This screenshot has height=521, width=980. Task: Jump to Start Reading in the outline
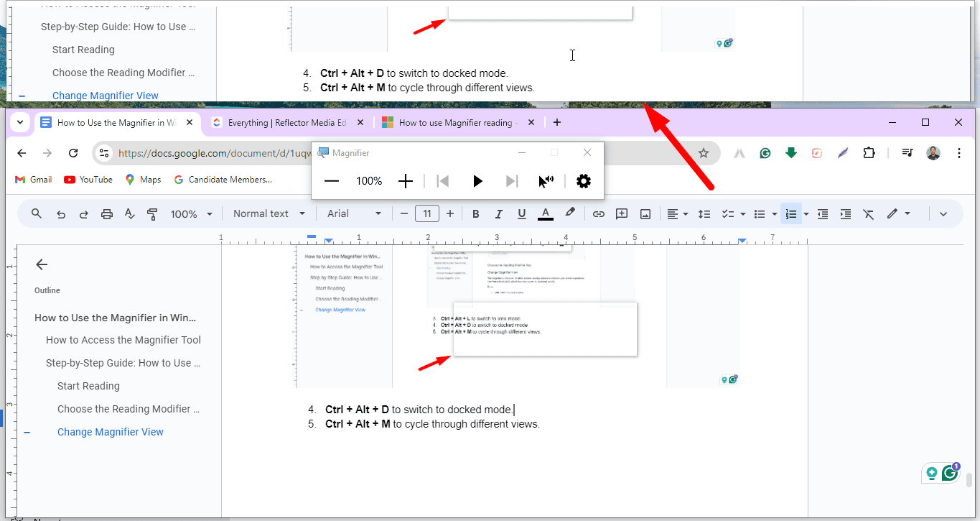click(88, 386)
